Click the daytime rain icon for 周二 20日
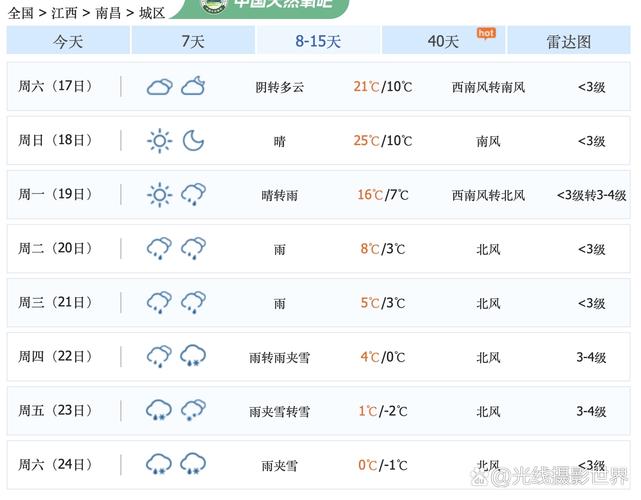The image size is (641, 500). (x=159, y=249)
